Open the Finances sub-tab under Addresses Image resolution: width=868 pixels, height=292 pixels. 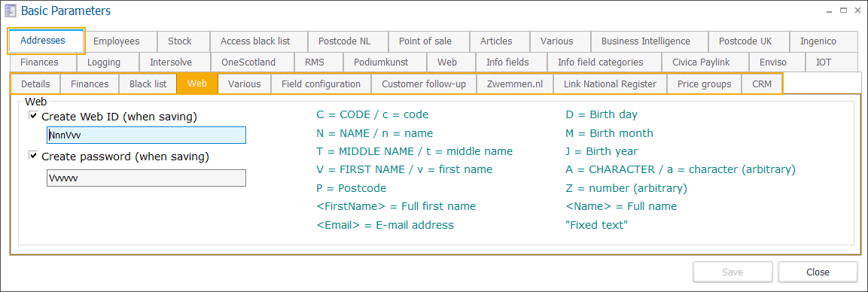coord(89,84)
